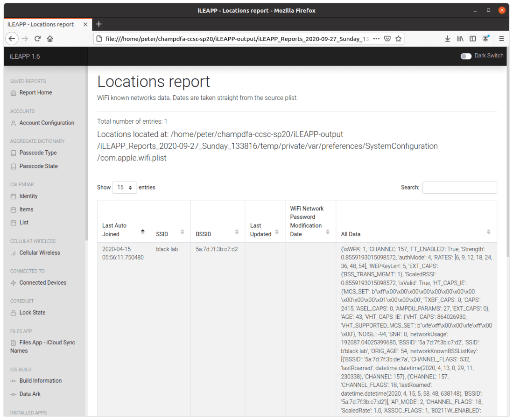
Task: Click the Firefox reload page icon
Action: coord(37,39)
